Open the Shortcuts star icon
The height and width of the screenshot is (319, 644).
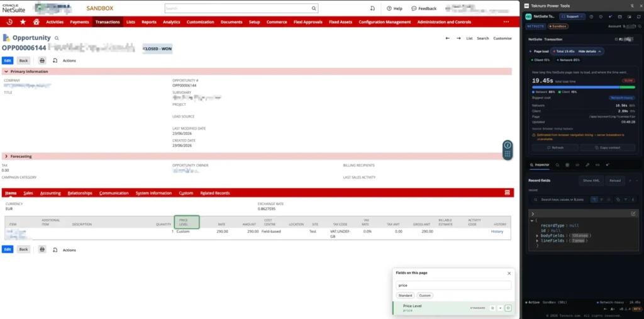(x=23, y=22)
